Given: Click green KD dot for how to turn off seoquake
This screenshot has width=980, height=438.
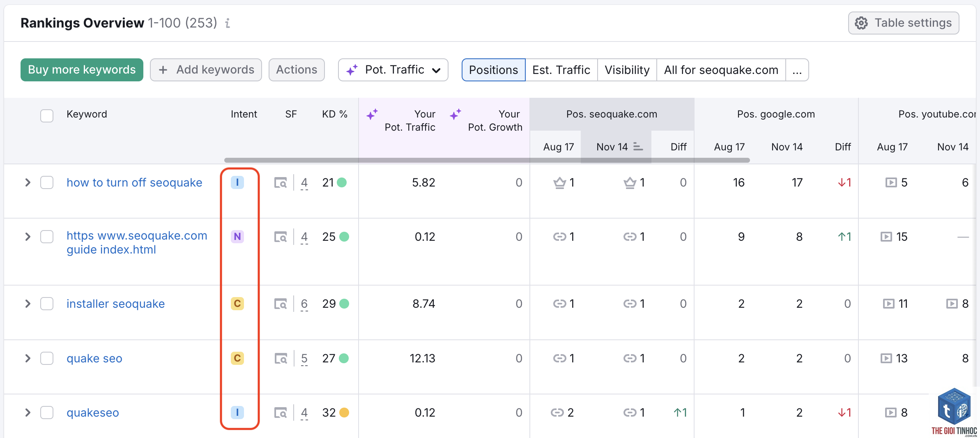Looking at the screenshot, I should (342, 182).
